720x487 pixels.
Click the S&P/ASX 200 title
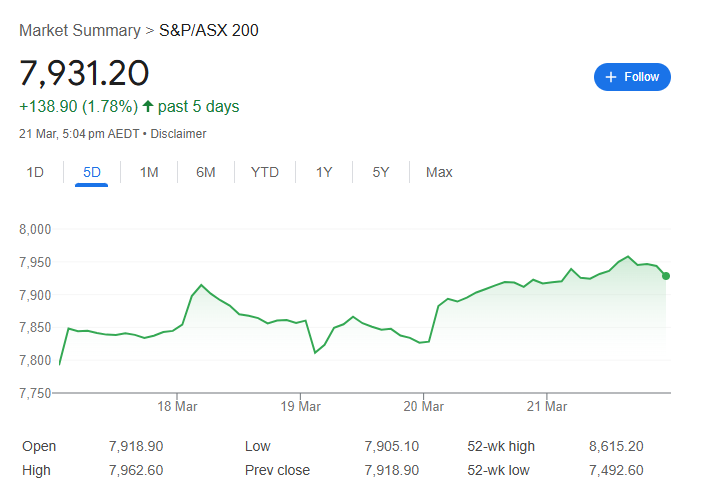tap(208, 30)
